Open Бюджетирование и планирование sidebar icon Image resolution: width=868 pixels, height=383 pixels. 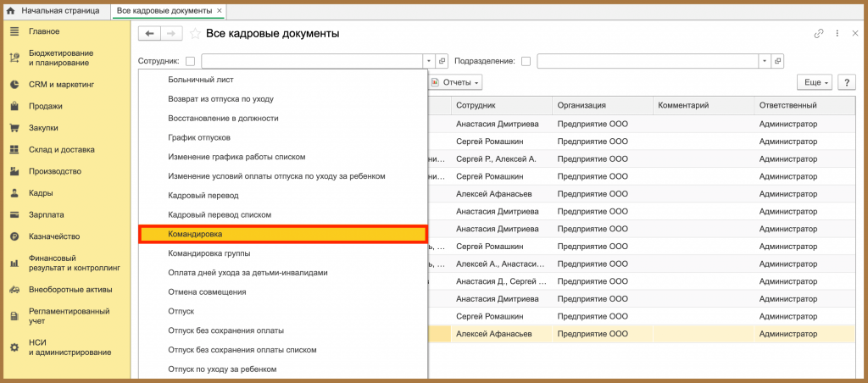coord(15,58)
